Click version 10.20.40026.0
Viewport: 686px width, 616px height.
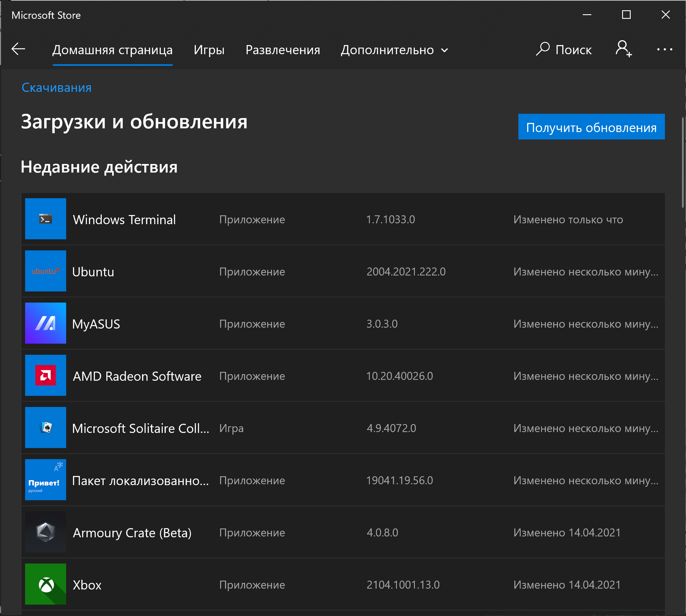point(400,376)
